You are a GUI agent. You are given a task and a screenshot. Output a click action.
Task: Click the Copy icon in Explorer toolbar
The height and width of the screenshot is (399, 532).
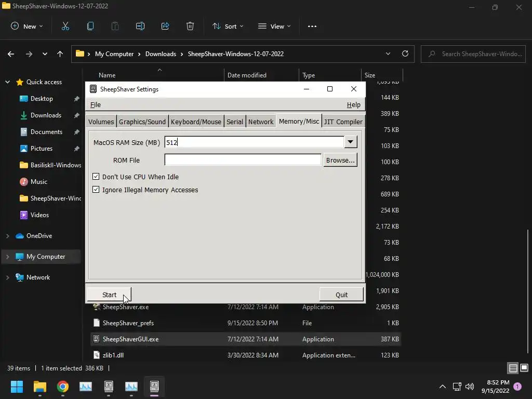pyautogui.click(x=90, y=26)
